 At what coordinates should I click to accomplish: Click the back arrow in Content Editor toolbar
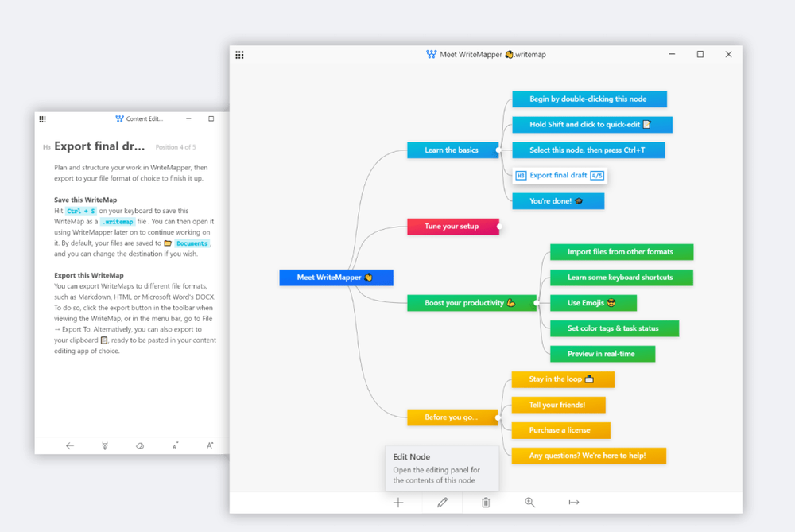(70, 446)
